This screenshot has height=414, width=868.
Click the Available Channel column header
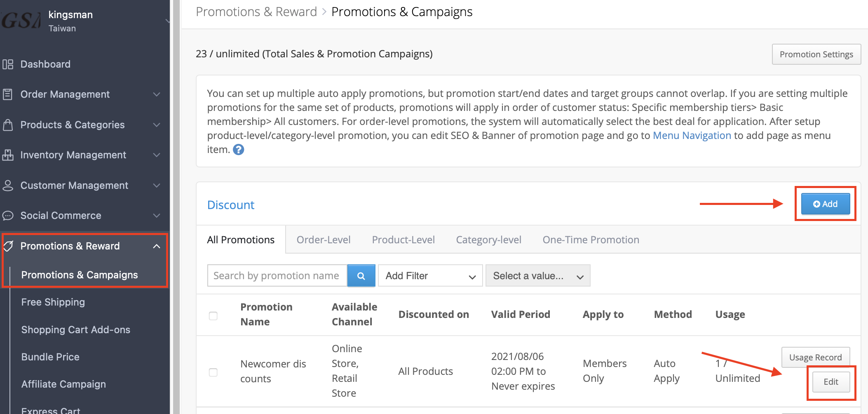point(354,314)
